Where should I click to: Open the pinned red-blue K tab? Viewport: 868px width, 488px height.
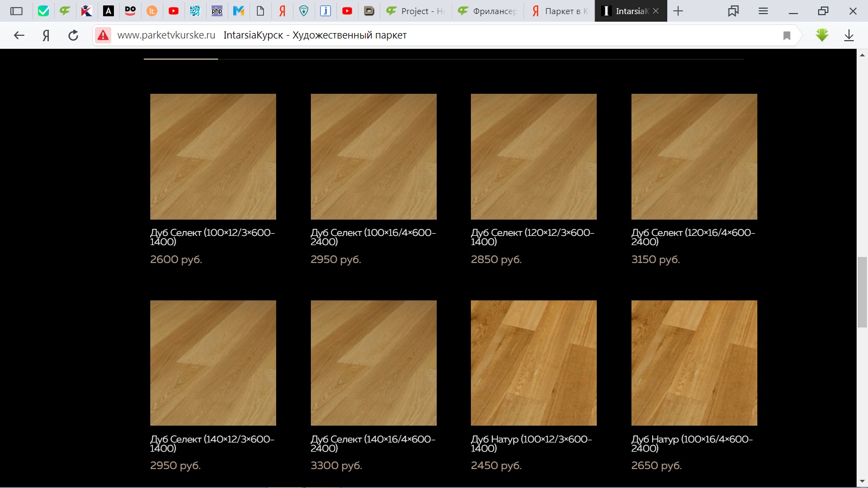(87, 11)
